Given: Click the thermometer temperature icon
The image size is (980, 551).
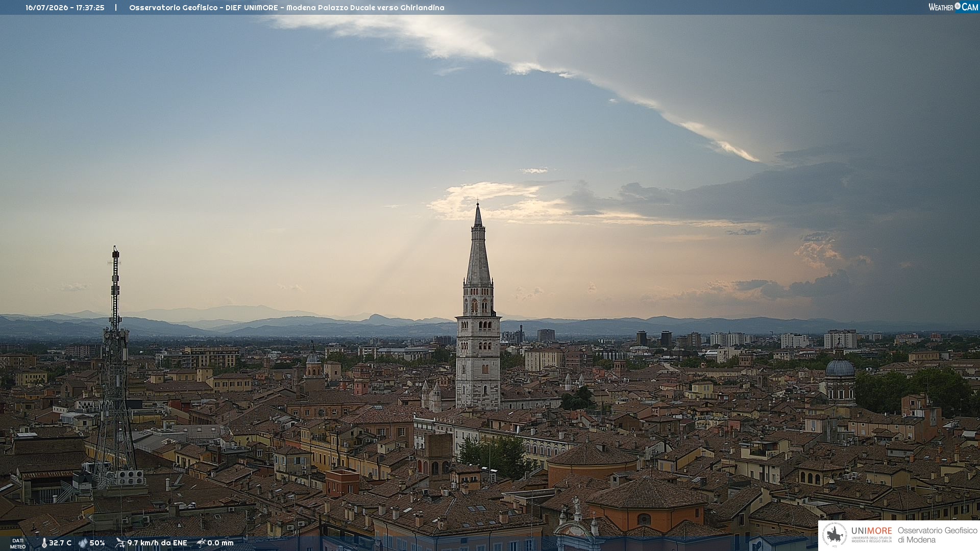Looking at the screenshot, I should point(44,543).
